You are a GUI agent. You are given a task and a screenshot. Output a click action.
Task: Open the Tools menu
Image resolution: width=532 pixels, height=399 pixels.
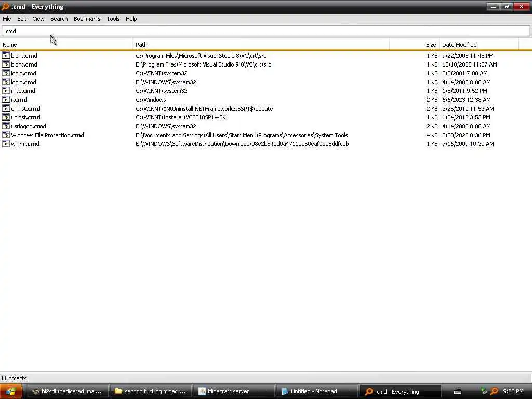[113, 19]
